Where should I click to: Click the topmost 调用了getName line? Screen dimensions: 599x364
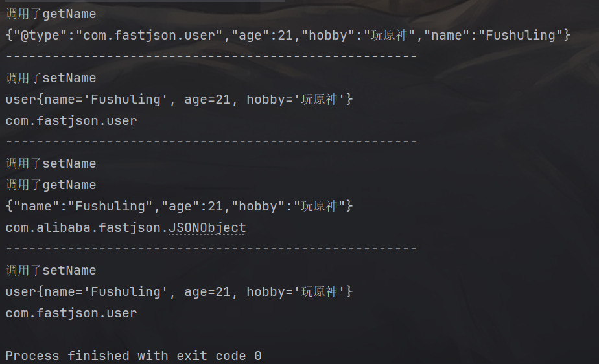coord(51,14)
